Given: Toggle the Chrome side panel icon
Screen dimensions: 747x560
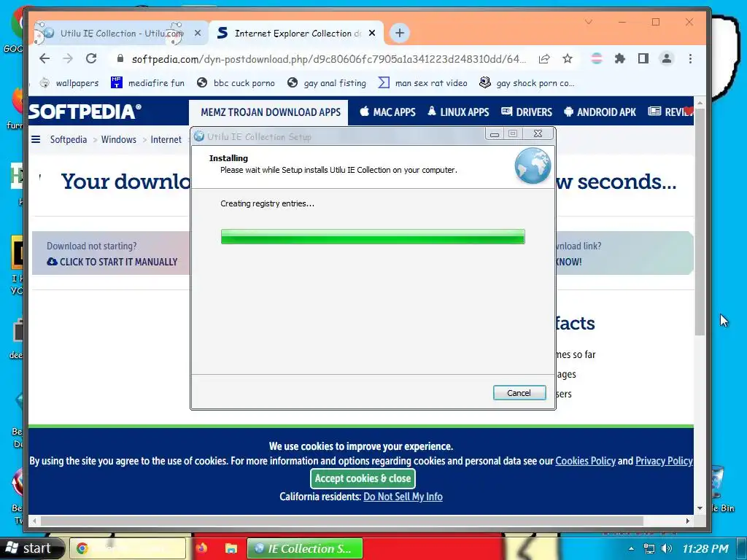Looking at the screenshot, I should 643,58.
